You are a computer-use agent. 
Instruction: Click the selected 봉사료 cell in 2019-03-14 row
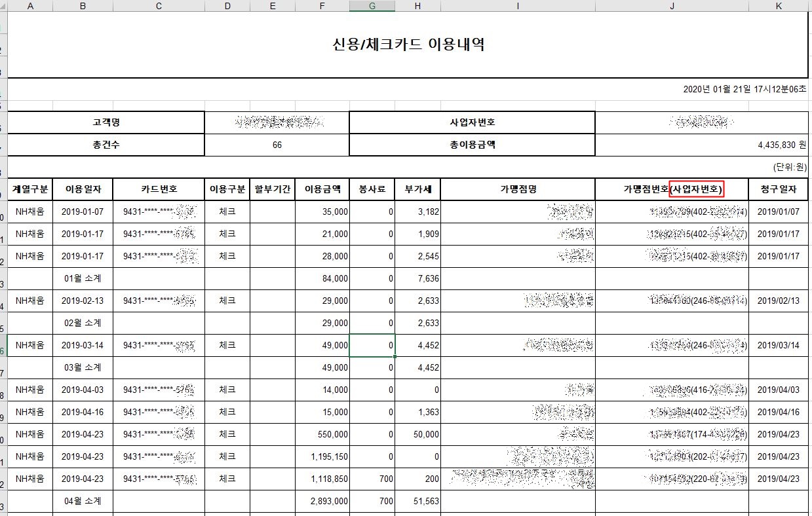pyautogui.click(x=372, y=345)
